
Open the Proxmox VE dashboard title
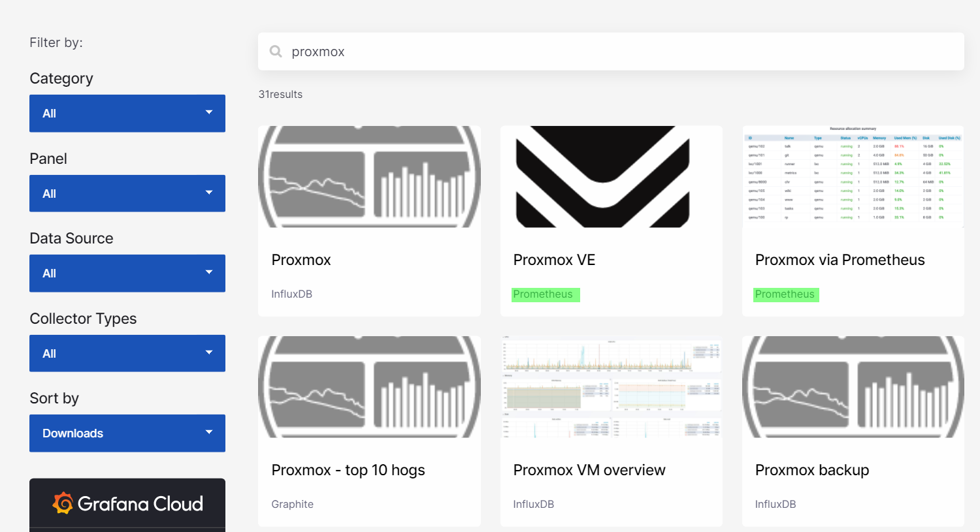tap(554, 260)
